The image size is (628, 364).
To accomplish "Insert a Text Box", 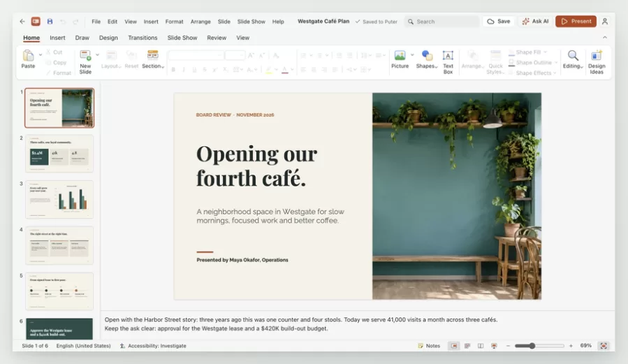I will (x=448, y=62).
